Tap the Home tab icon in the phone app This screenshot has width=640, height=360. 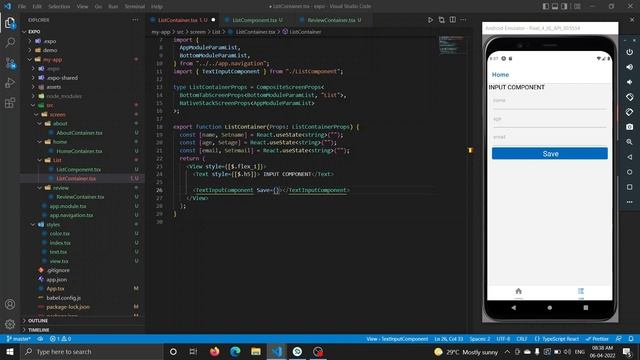point(518,291)
